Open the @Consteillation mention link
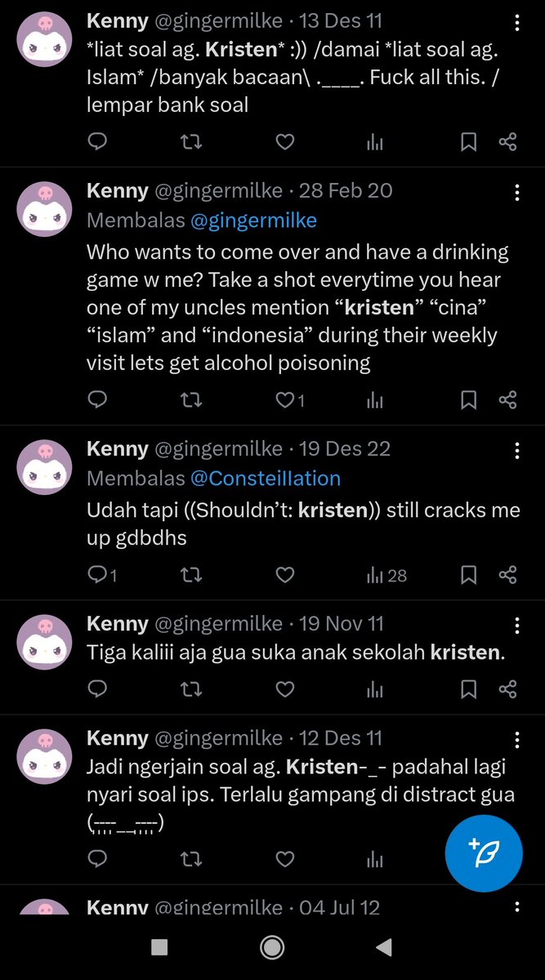Image resolution: width=545 pixels, height=980 pixels. (x=266, y=478)
